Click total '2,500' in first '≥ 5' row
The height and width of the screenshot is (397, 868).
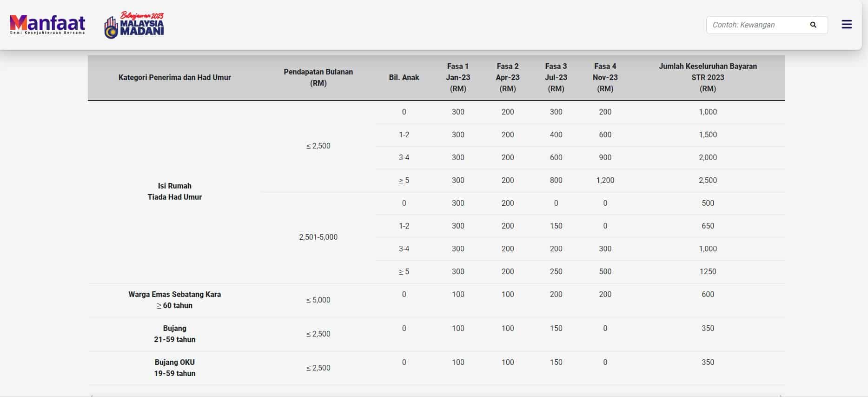coord(708,180)
